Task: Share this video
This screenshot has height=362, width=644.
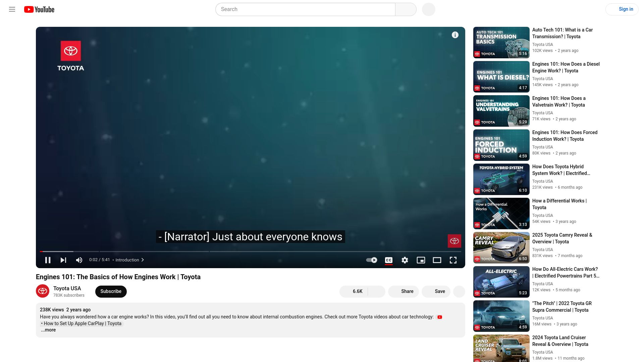Action: (x=404, y=291)
